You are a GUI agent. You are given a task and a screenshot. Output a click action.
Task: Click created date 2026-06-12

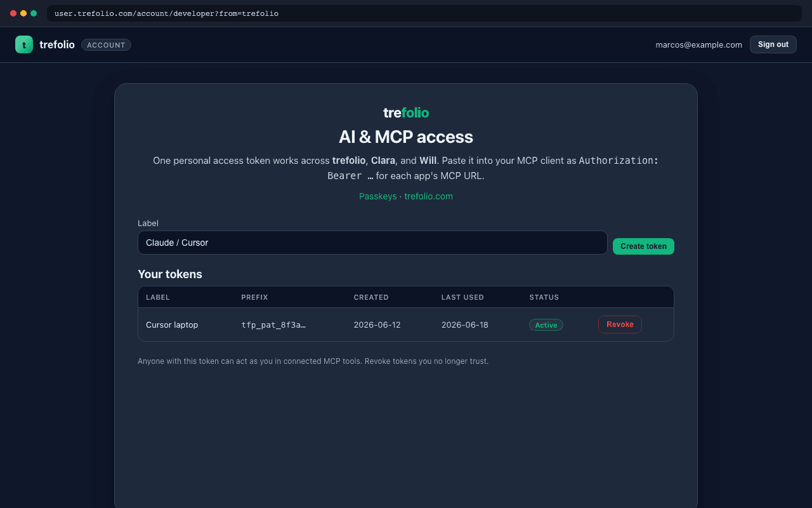(x=377, y=325)
